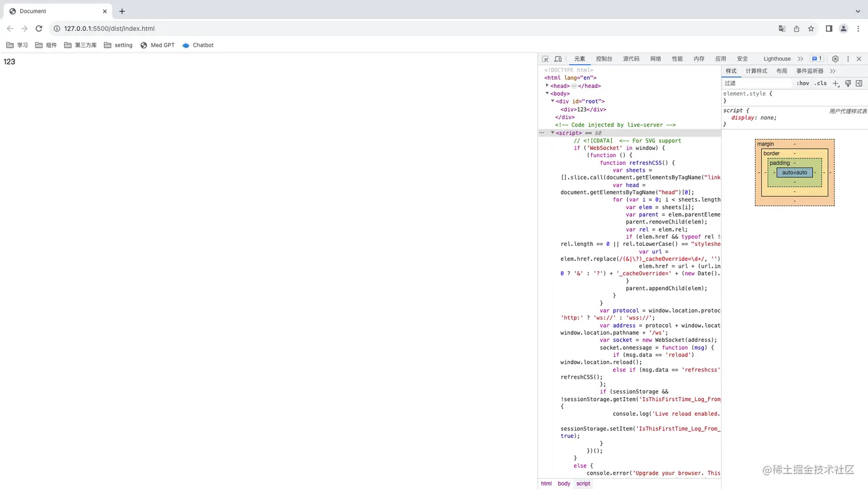Open the 学习 bookmarks folder
Screen dimensions: 868x489
[17, 45]
